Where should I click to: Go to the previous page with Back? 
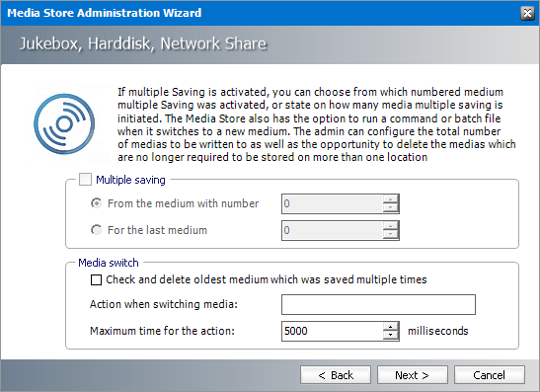pyautogui.click(x=336, y=375)
